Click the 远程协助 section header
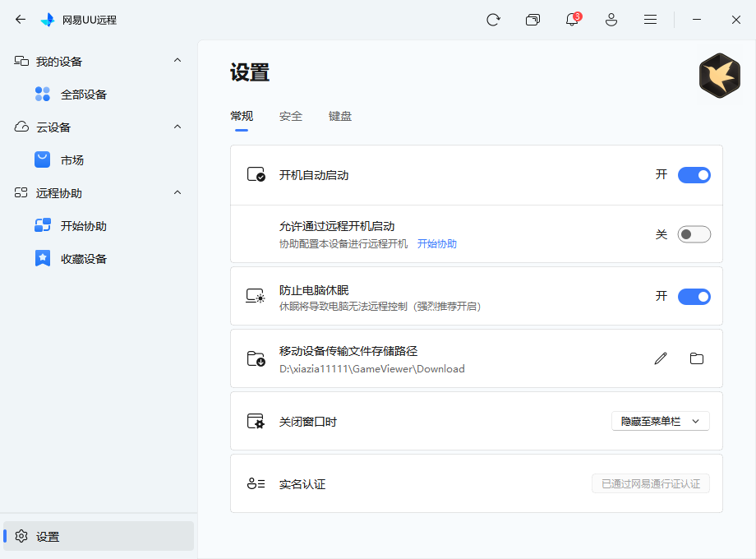The width and height of the screenshot is (756, 559). [99, 193]
